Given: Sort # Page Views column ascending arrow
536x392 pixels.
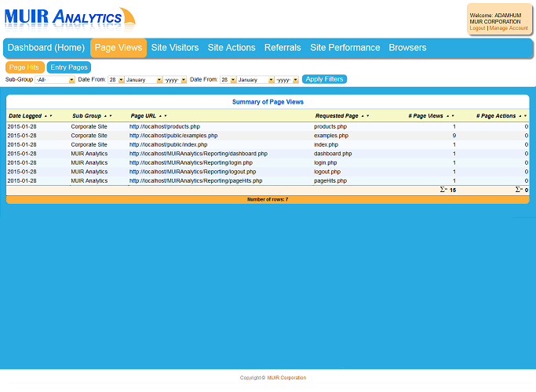Looking at the screenshot, I should [x=447, y=116].
